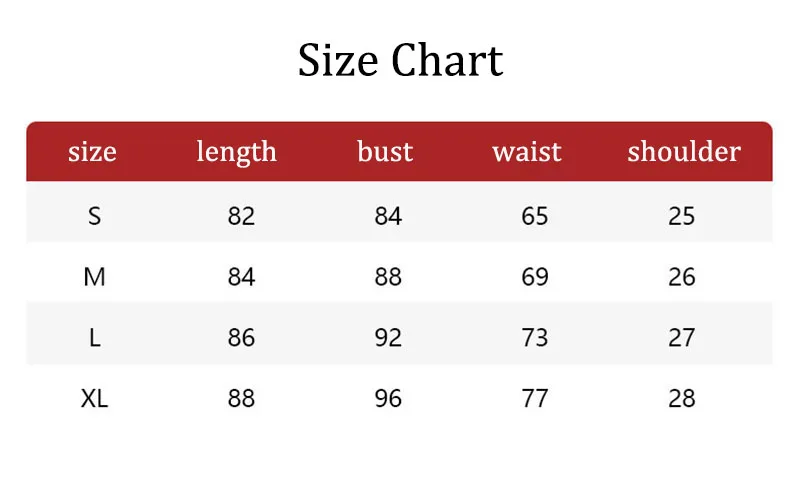This screenshot has height=477, width=800.
Task: Click the Size Chart title
Action: coord(400,61)
